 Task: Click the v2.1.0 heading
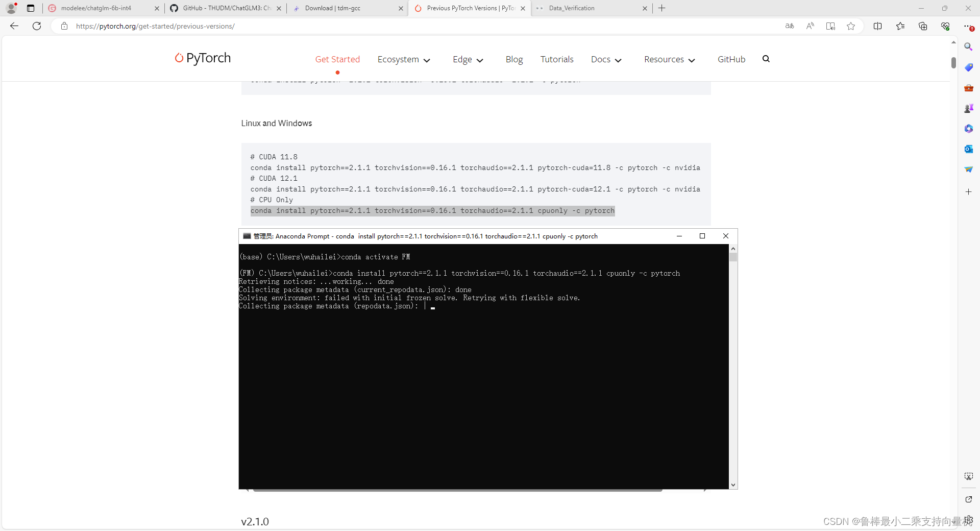click(255, 521)
